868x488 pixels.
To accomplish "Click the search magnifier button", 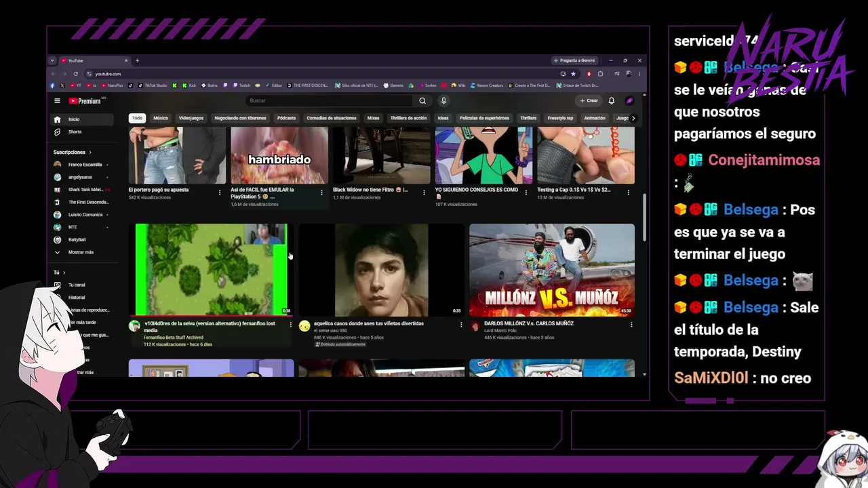I will tap(422, 101).
